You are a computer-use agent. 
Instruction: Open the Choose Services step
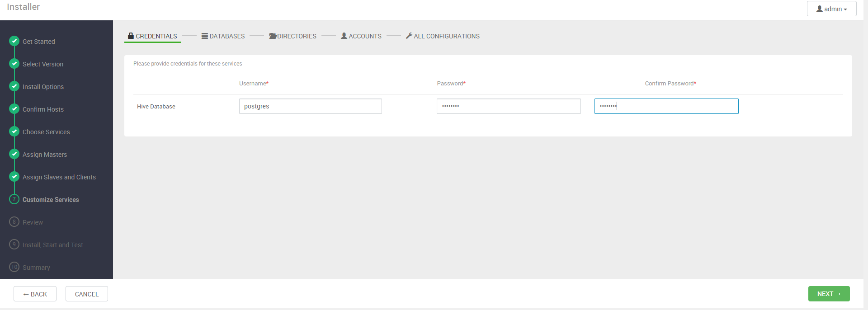tap(46, 132)
